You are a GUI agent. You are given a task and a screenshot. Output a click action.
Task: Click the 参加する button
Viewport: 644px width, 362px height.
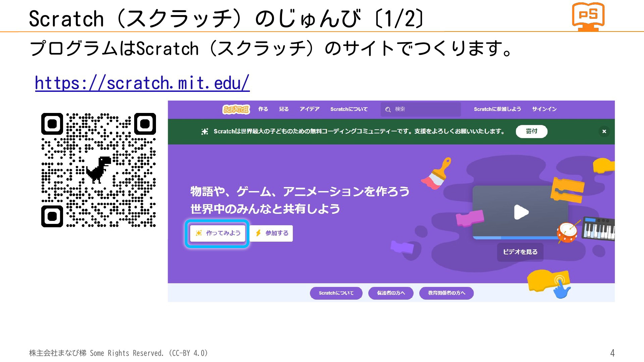point(271,233)
